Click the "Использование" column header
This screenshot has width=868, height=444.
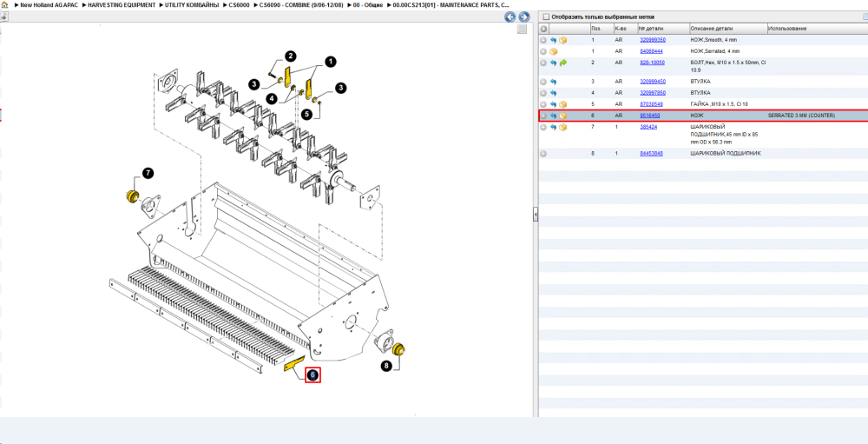(x=787, y=29)
